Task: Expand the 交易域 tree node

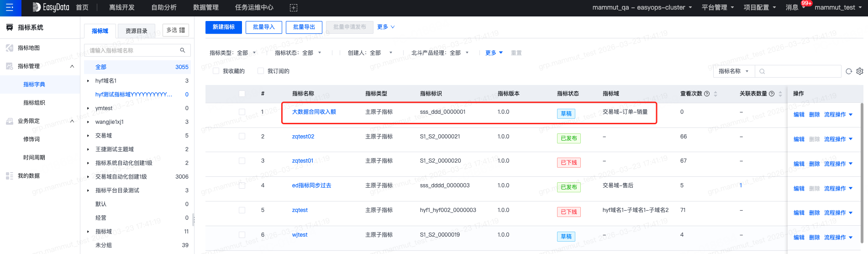Action: pyautogui.click(x=88, y=136)
